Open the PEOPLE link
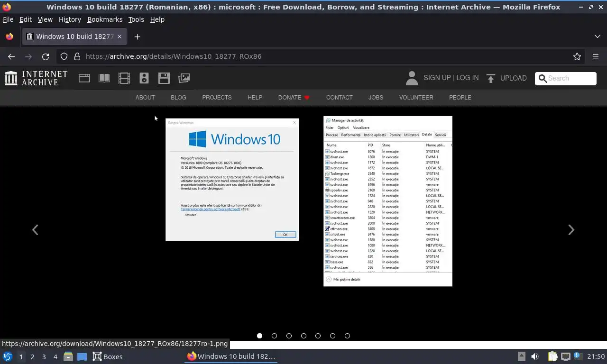The image size is (607, 364). click(x=460, y=98)
